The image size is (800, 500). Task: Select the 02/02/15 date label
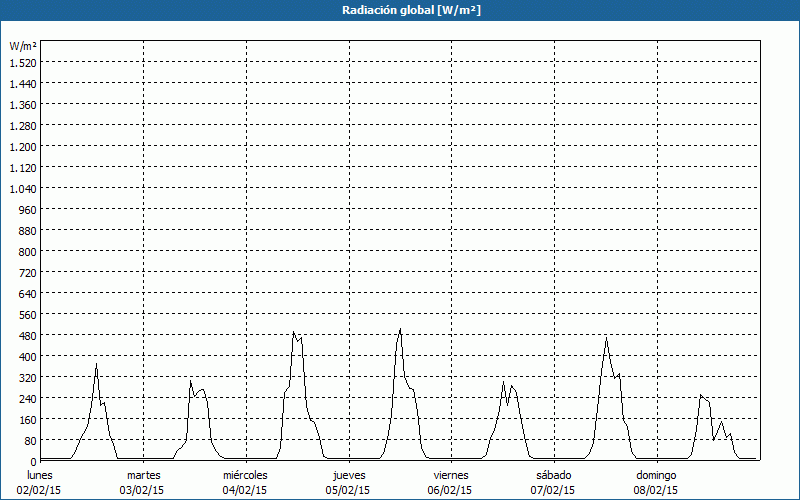(39, 490)
